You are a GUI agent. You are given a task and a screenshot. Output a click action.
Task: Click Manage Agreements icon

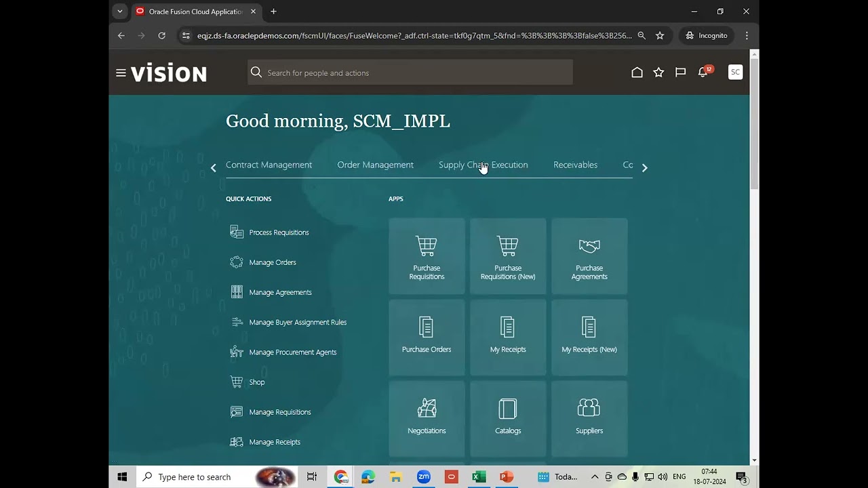coord(237,292)
